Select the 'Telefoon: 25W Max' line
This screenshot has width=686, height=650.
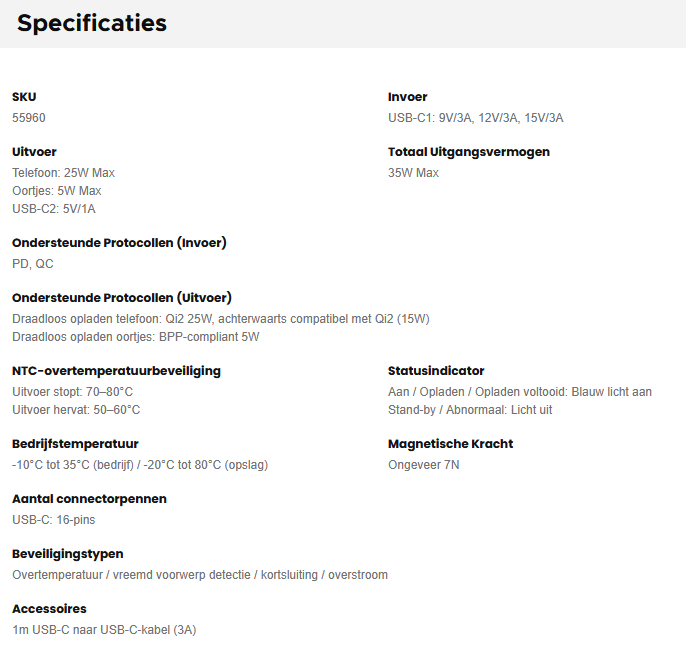(64, 173)
